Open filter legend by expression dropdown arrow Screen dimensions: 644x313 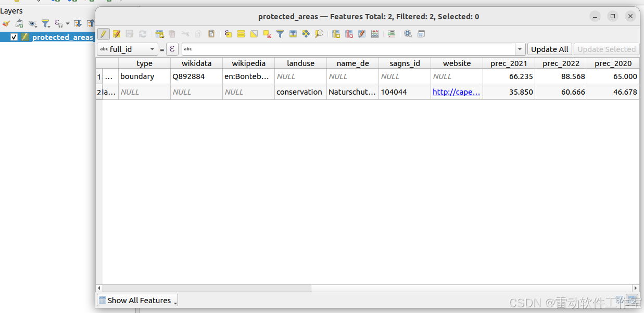pyautogui.click(x=68, y=23)
